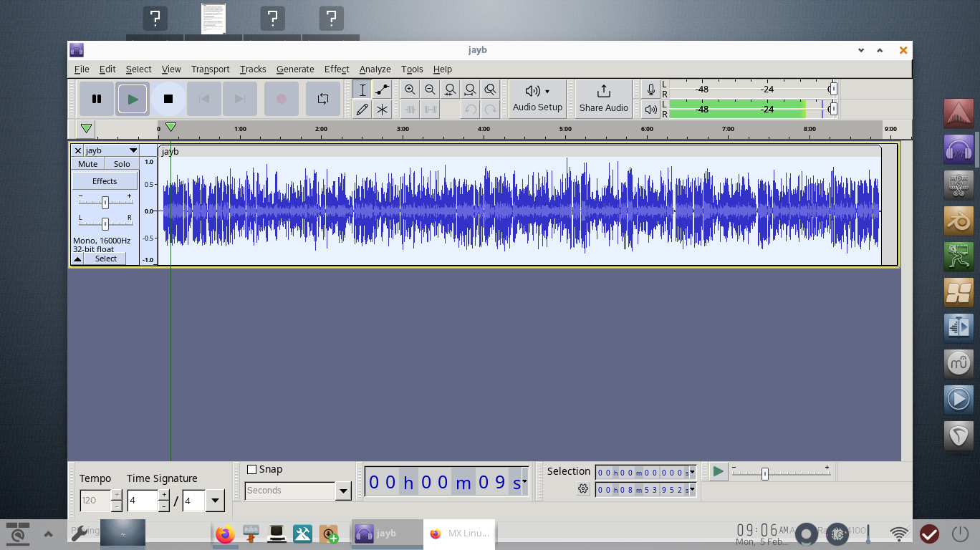980x550 pixels.
Task: Skip to end of track
Action: point(240,99)
